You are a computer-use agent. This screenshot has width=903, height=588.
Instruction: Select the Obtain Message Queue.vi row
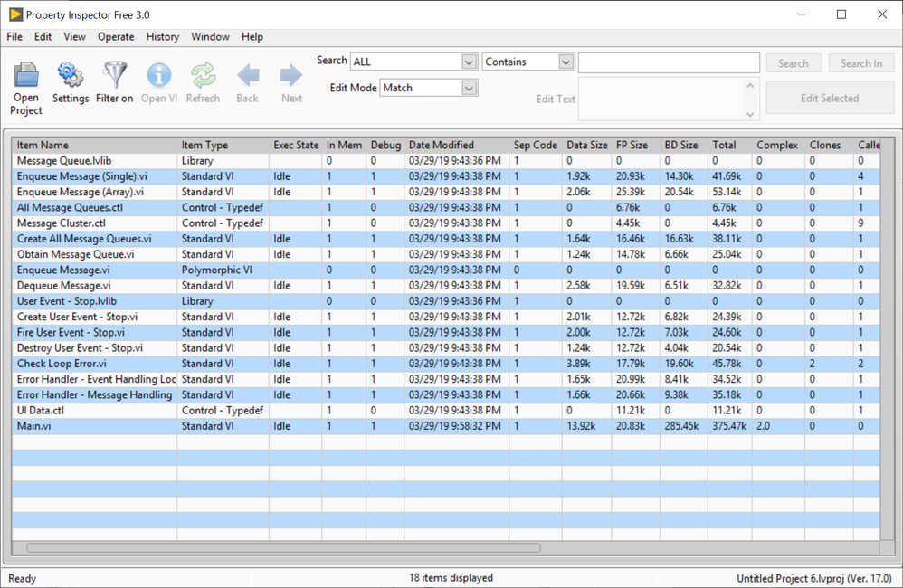[x=446, y=254]
